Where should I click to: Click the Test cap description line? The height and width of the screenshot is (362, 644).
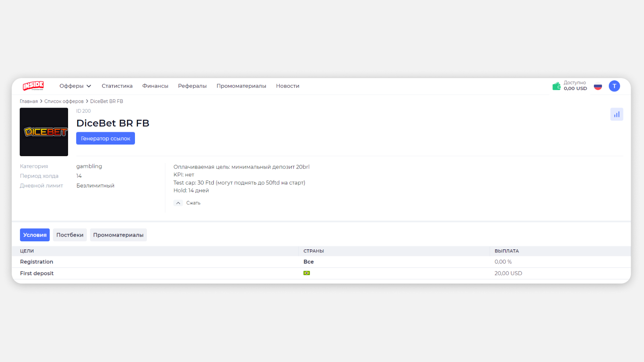pyautogui.click(x=239, y=183)
